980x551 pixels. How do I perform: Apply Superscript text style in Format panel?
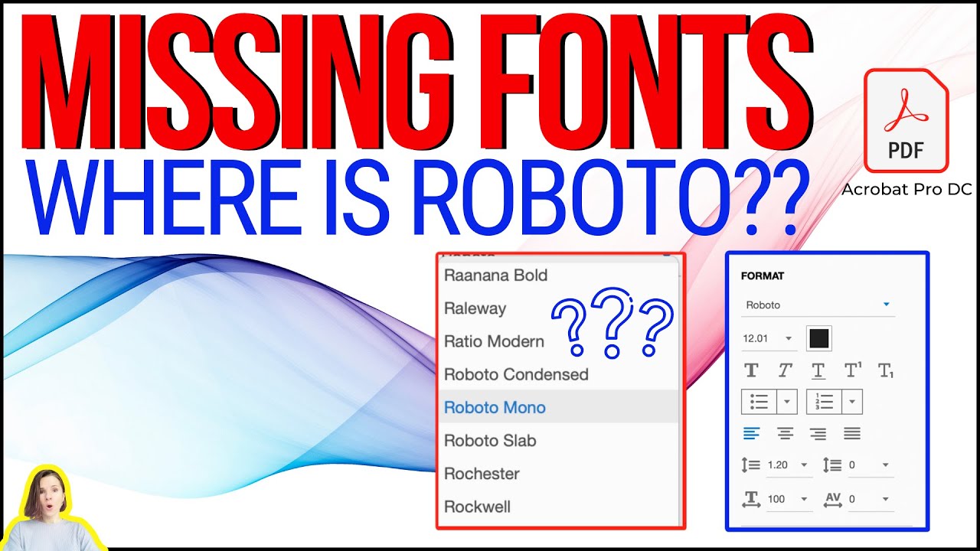pos(852,370)
